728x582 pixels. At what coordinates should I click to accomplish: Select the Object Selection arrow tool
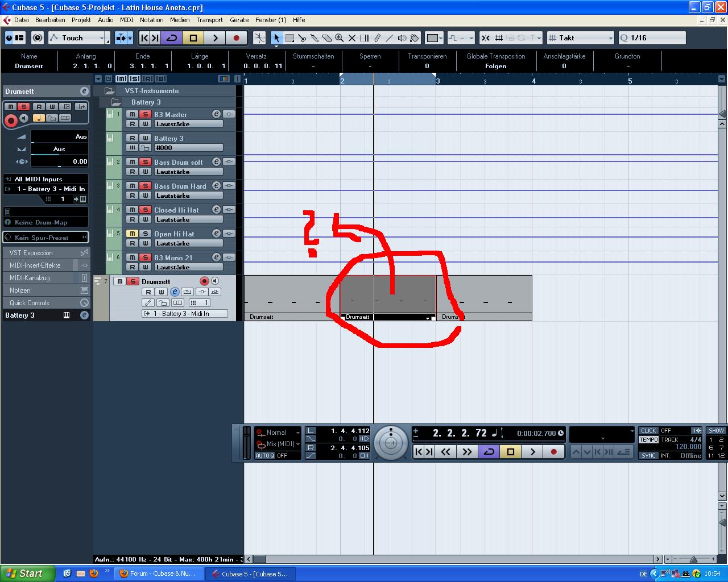click(276, 38)
